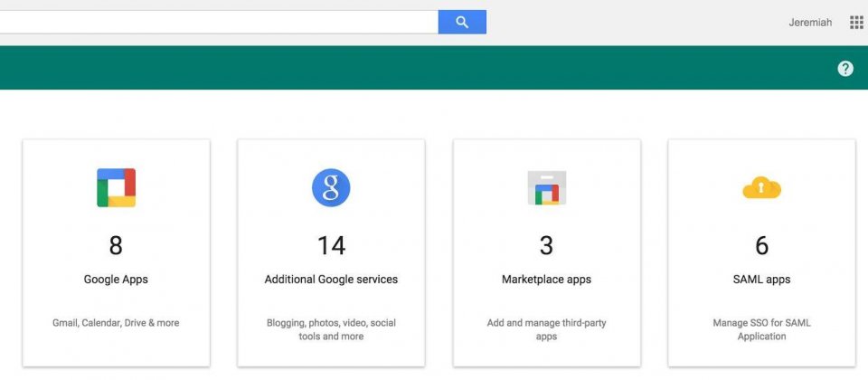Click 'Manage SSO for SAML Application' text
Image resolution: width=868 pixels, height=380 pixels.
click(761, 329)
